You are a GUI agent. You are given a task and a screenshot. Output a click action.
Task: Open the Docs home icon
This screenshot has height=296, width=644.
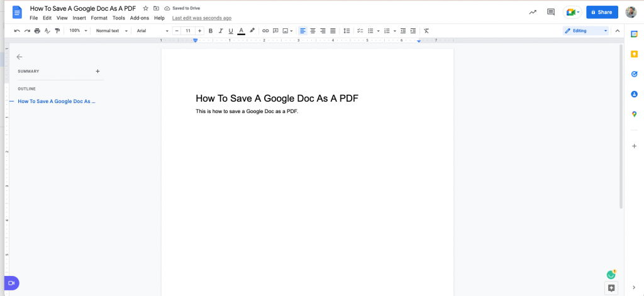[x=17, y=13]
